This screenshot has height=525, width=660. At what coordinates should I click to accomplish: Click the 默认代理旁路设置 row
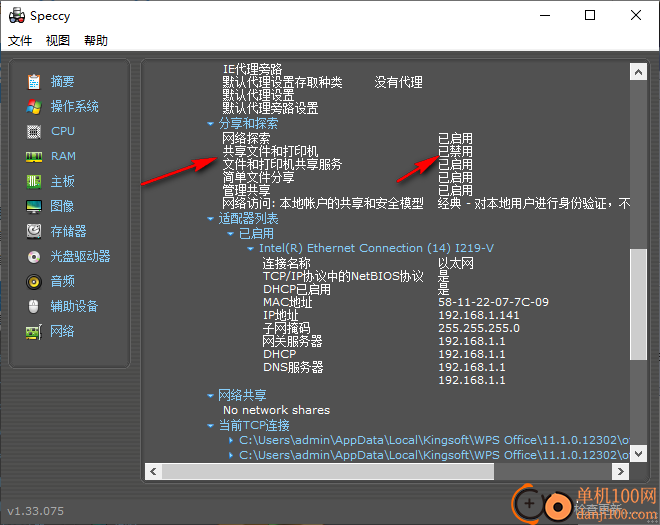tap(270, 108)
